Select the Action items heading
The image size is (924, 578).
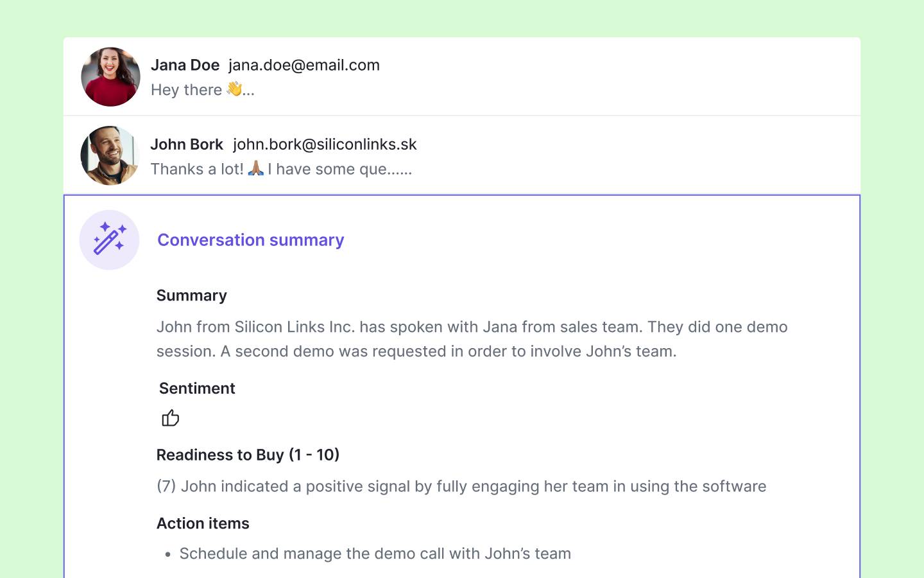click(203, 523)
